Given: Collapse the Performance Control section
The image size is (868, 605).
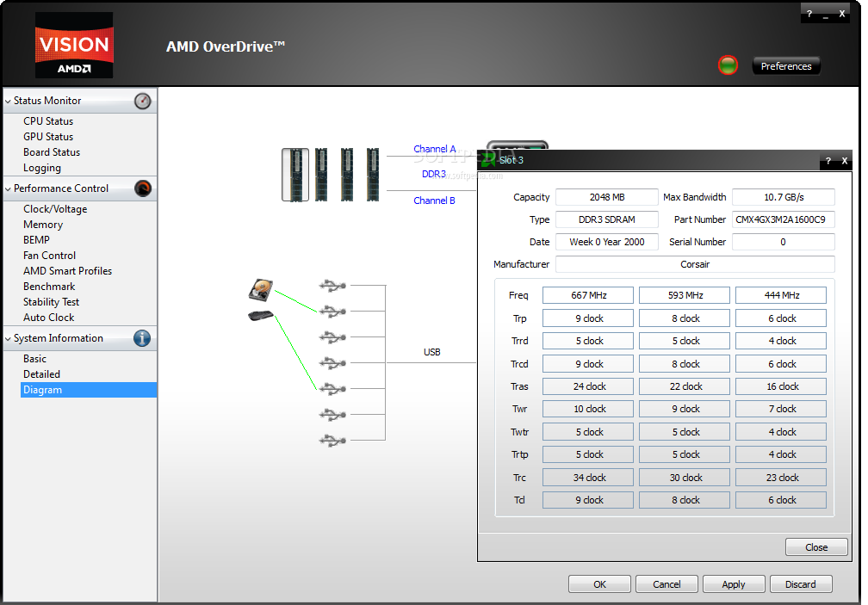Looking at the screenshot, I should click(8, 189).
